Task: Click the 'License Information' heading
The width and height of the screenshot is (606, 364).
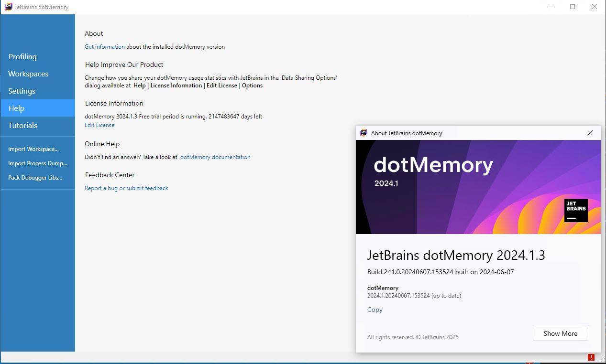Action: pyautogui.click(x=114, y=103)
